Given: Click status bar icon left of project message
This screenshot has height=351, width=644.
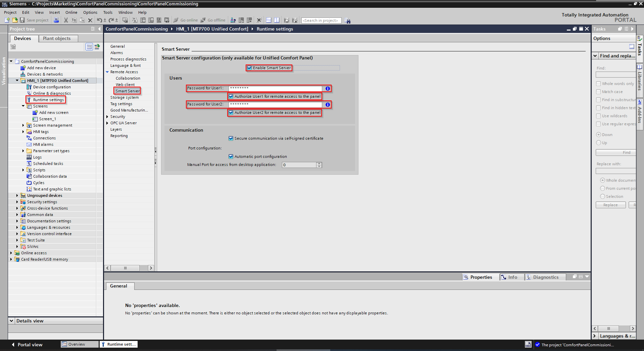Looking at the screenshot, I should coord(528,344).
